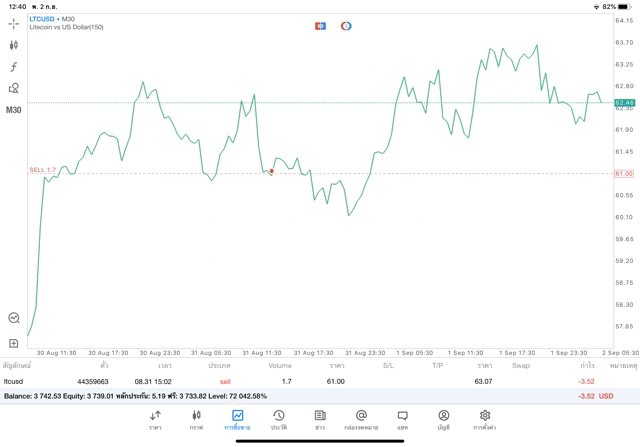640x447 pixels.
Task: Open the indicators function icon
Action: coord(14,66)
